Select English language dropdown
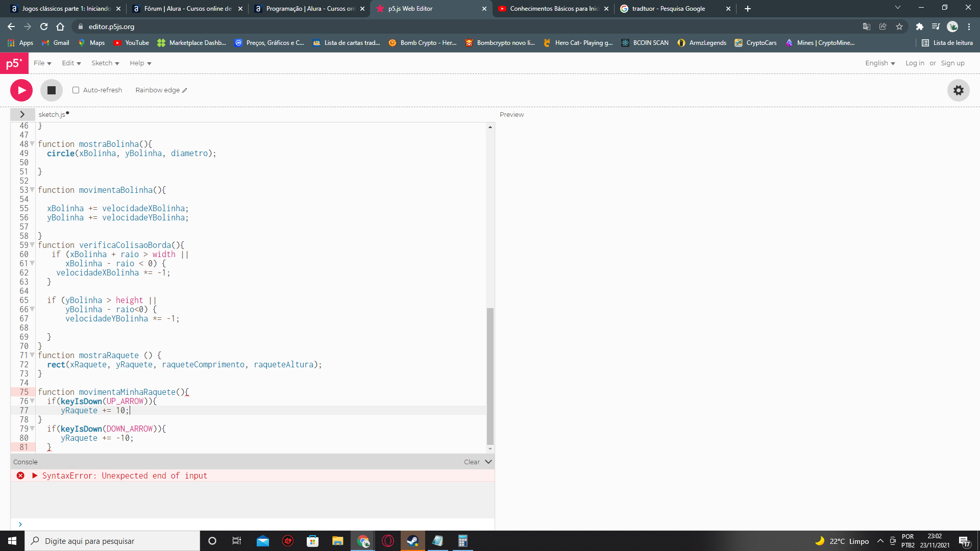 (x=880, y=63)
